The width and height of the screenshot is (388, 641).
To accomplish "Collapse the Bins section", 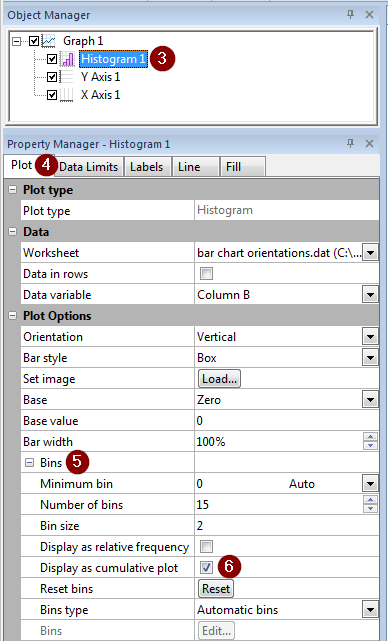I will pos(29,462).
